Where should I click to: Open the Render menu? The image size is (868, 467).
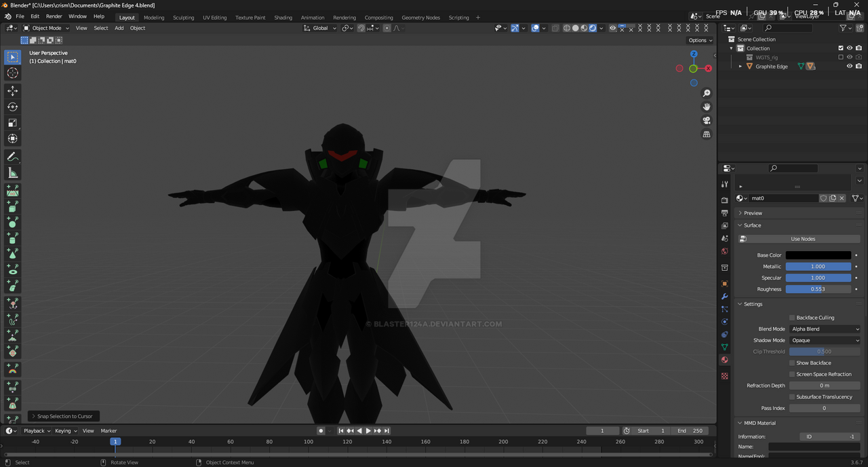click(54, 16)
